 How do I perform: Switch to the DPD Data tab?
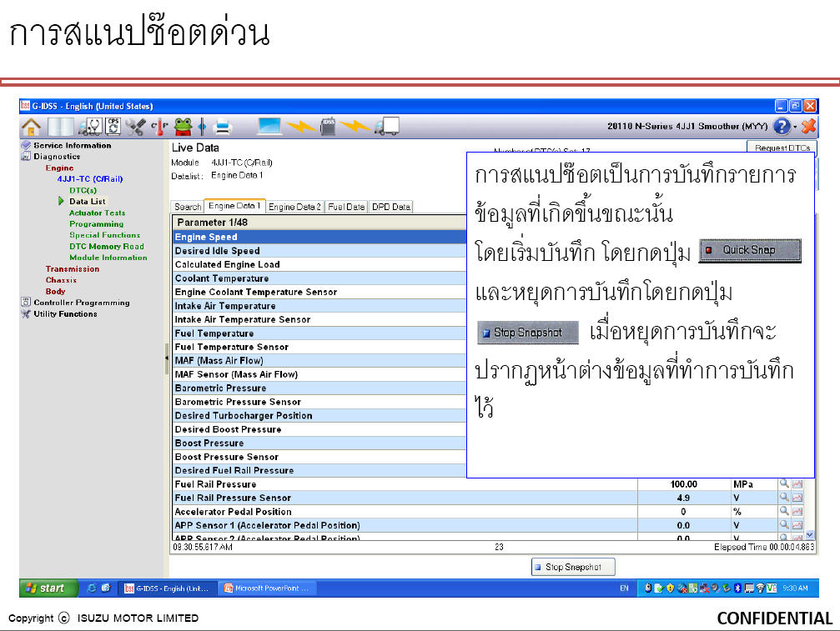pyautogui.click(x=390, y=207)
